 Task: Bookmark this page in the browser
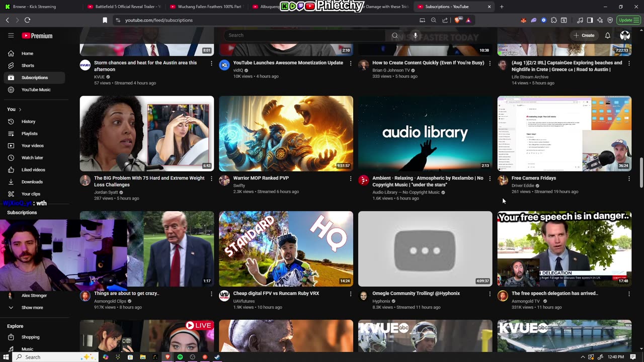pyautogui.click(x=105, y=20)
